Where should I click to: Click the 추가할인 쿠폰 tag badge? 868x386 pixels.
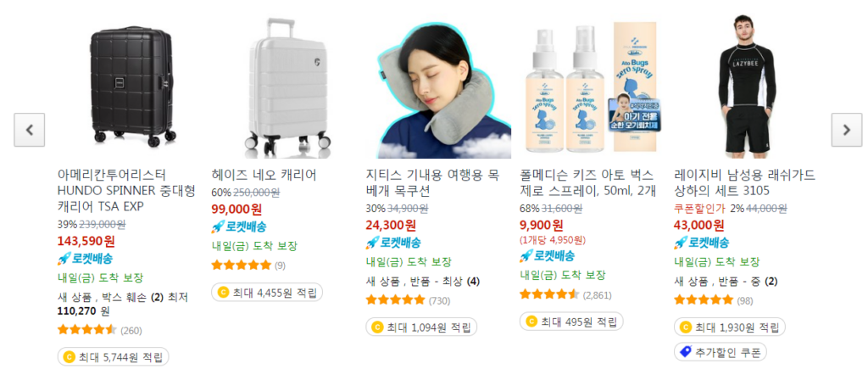721,352
